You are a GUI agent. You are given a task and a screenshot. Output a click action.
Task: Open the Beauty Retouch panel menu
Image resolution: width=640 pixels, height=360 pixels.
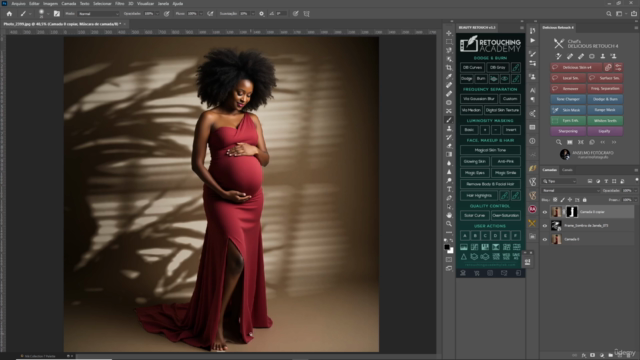pos(522,28)
